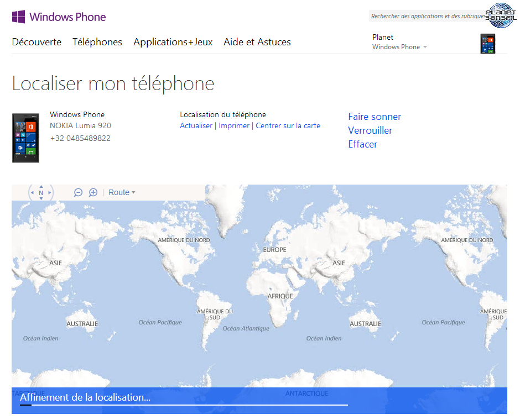This screenshot has height=420, width=520.
Task: Click the AFRIQUE label on map
Action: 280,296
